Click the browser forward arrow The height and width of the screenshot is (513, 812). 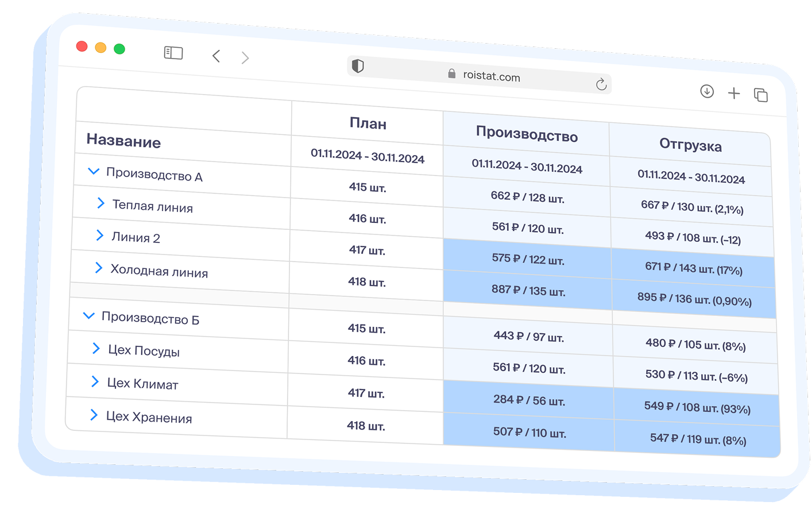[245, 57]
